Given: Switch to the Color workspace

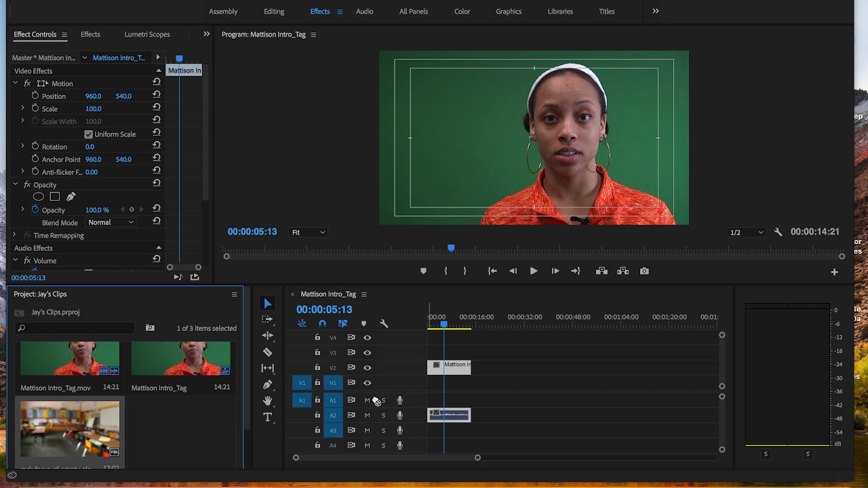Looking at the screenshot, I should coord(462,12).
